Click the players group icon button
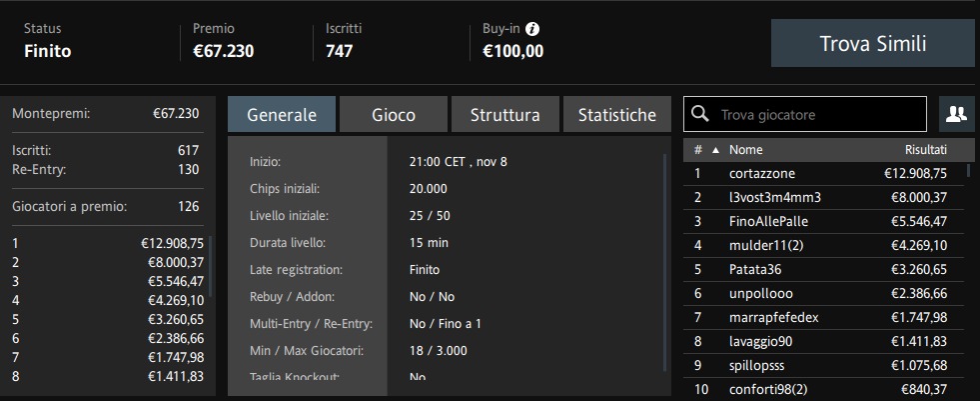This screenshot has width=980, height=401. (x=956, y=114)
